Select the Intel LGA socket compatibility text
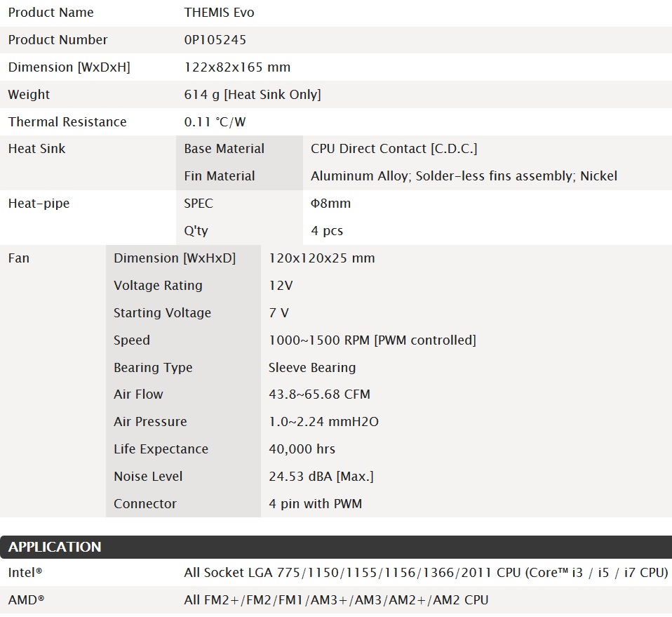Screen dimensions: 672x617 [426, 573]
